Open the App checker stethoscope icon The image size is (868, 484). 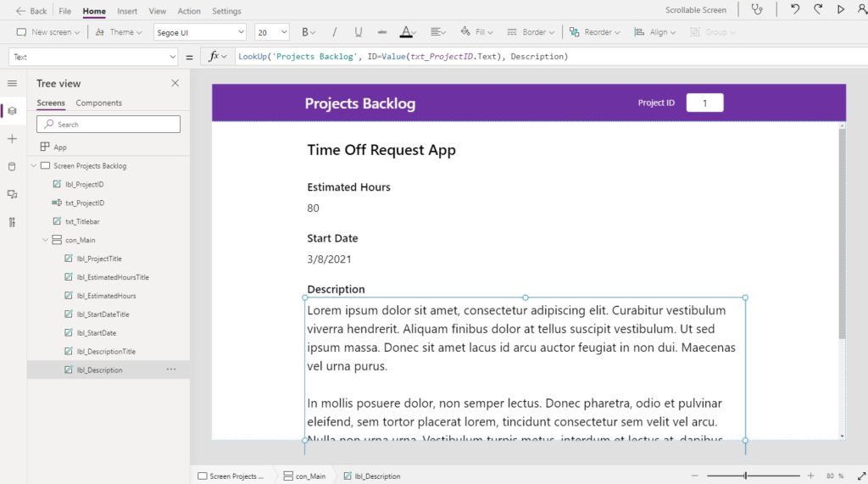[757, 9]
